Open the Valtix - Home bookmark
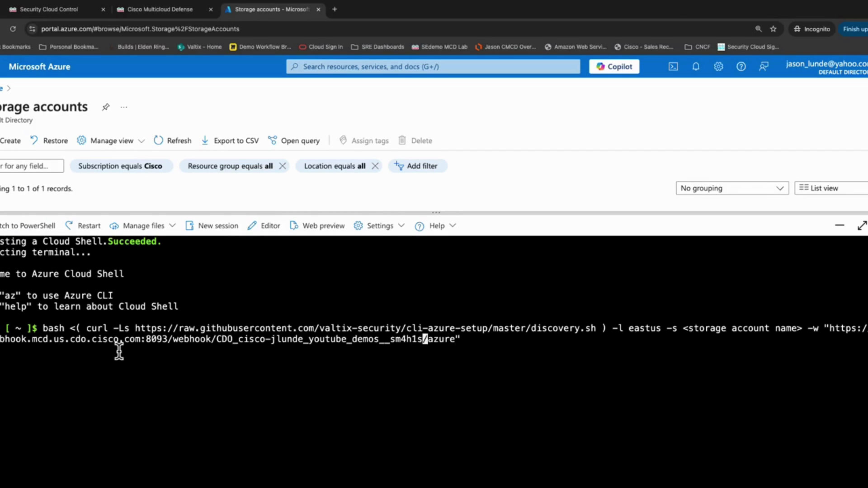Image resolution: width=868 pixels, height=488 pixels. pos(199,47)
